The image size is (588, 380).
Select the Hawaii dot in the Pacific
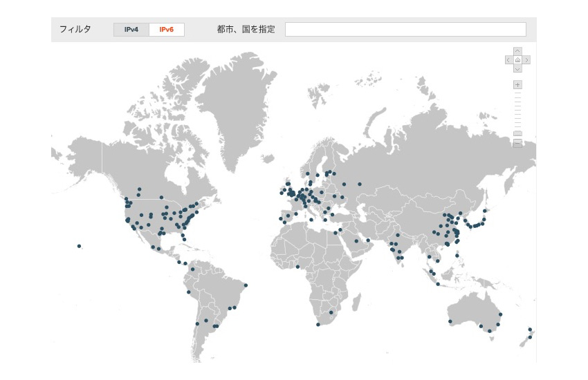80,246
